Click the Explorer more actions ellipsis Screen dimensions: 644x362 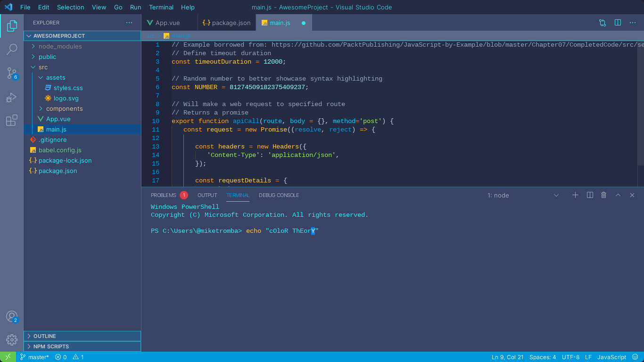click(x=129, y=23)
